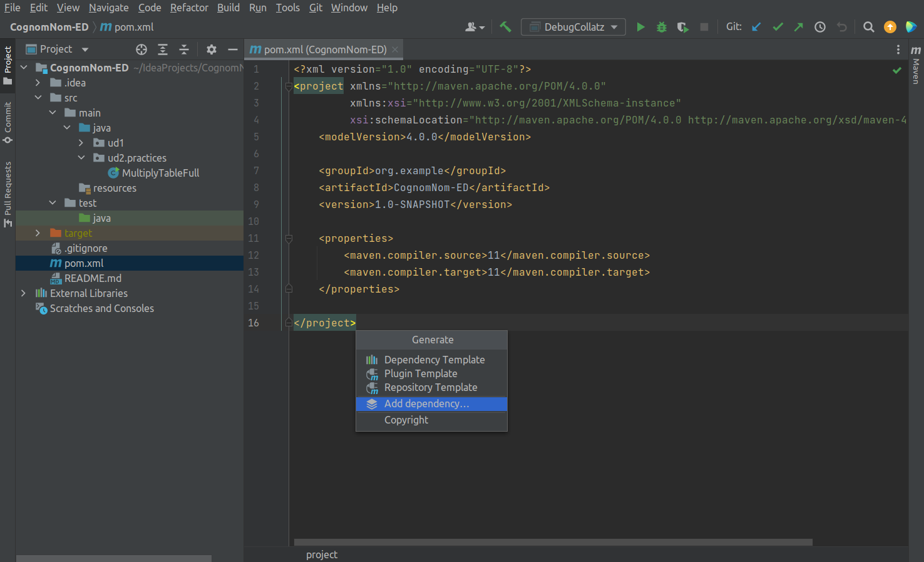This screenshot has height=562, width=924.
Task: Open editor tabs three-dot menu
Action: pyautogui.click(x=898, y=49)
